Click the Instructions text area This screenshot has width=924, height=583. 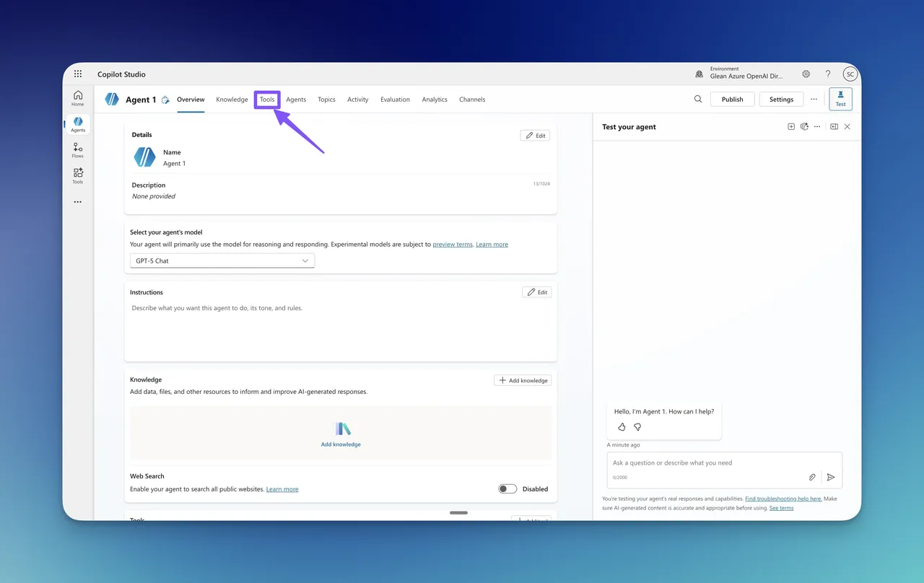pos(341,329)
